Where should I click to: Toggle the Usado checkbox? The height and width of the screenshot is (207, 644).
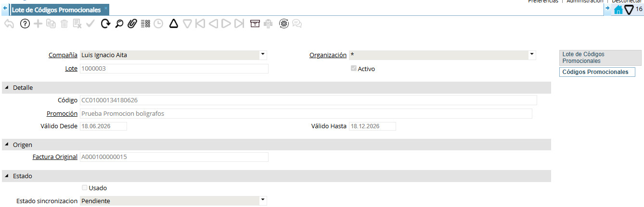85,188
